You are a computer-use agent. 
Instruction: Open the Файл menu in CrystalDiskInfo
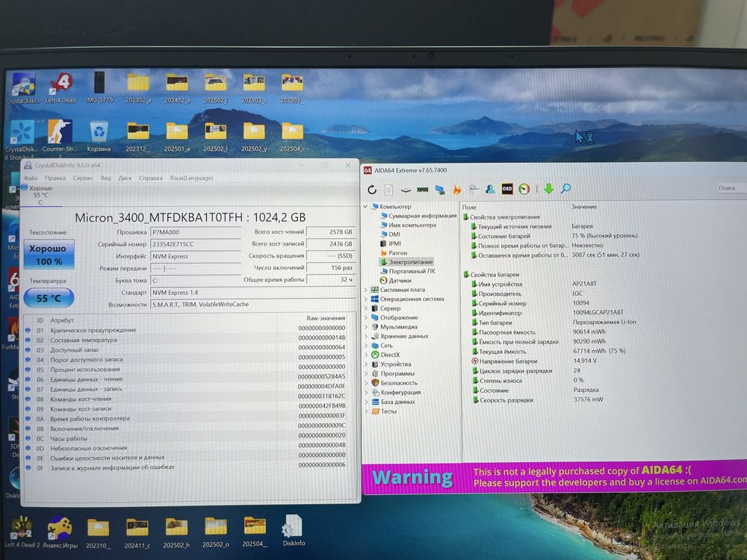(x=31, y=178)
